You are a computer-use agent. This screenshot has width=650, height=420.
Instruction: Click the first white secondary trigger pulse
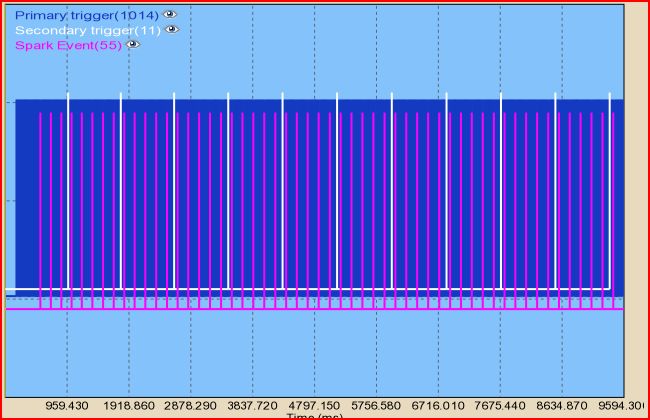(x=68, y=190)
